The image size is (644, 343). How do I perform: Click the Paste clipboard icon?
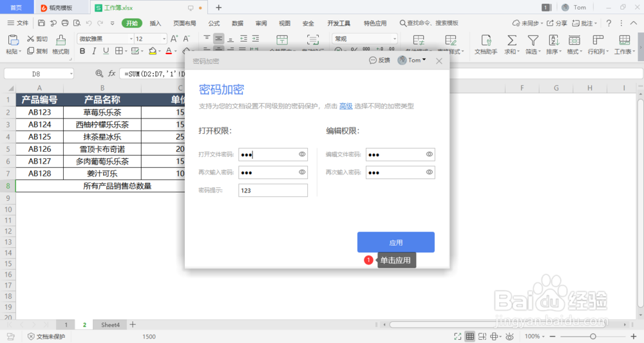(x=13, y=40)
